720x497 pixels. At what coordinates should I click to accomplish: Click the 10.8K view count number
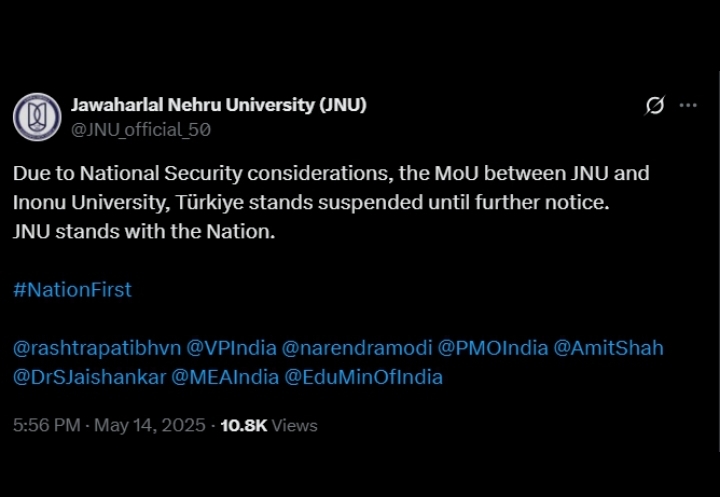[x=244, y=425]
